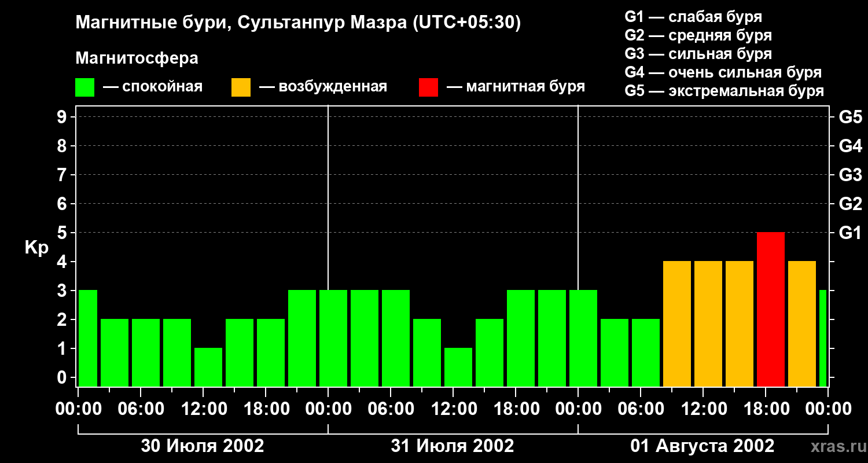Click the 'G5 — экстремальная буря' line

coord(724,91)
